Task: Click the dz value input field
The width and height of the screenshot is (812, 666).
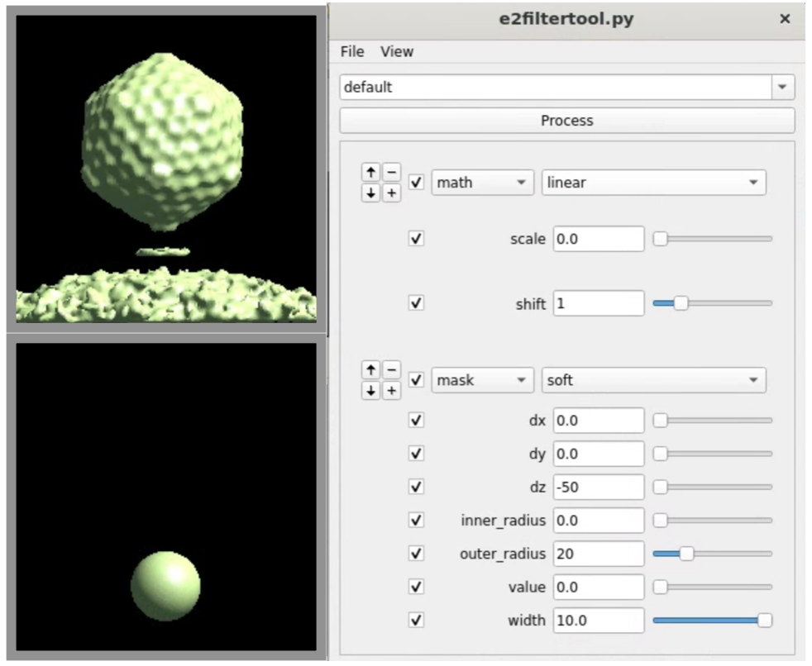Action: point(599,488)
